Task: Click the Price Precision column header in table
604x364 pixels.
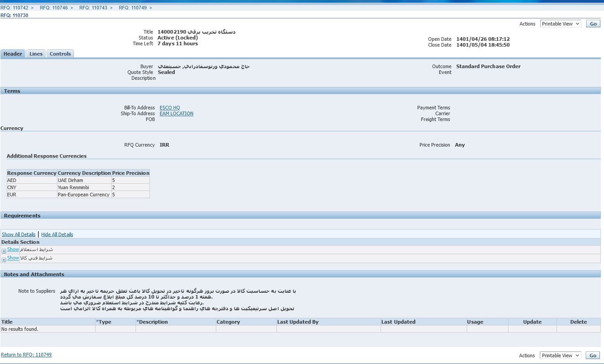Action: coord(131,173)
